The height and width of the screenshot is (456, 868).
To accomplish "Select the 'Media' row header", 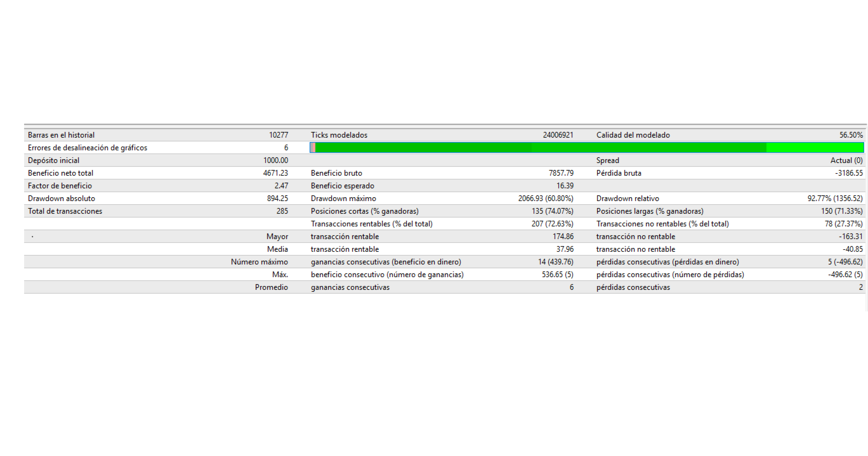I will [x=278, y=249].
